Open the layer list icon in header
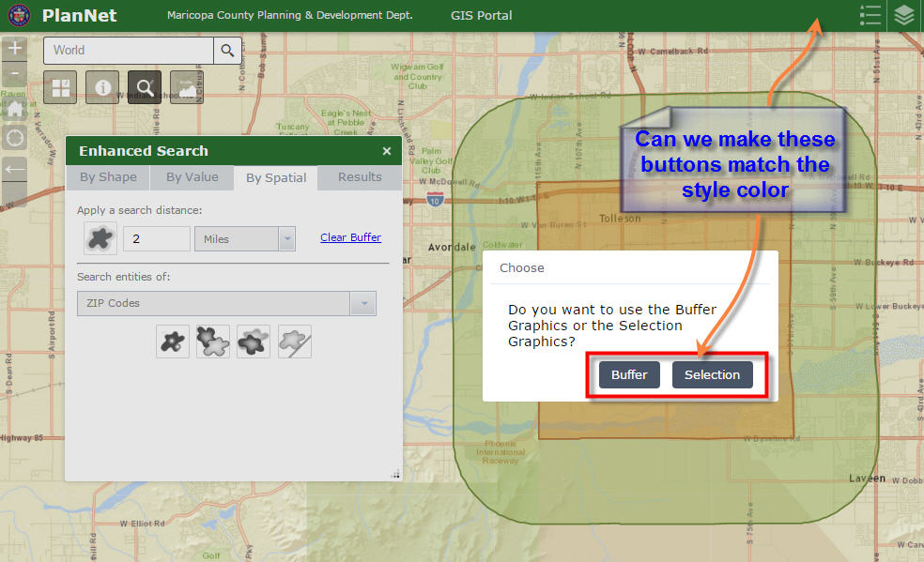This screenshot has width=924, height=562. click(904, 15)
